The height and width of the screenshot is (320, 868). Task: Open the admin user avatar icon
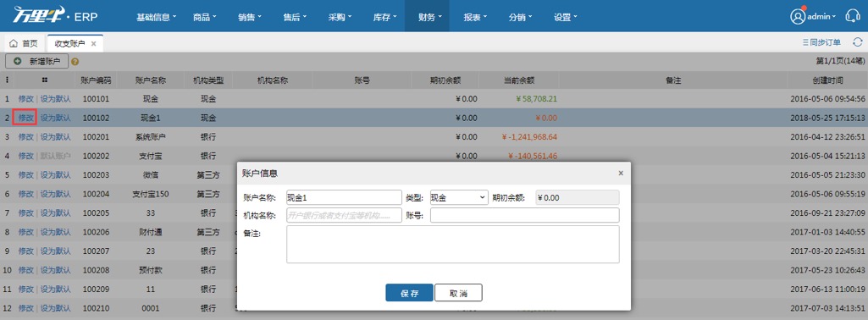pyautogui.click(x=797, y=16)
